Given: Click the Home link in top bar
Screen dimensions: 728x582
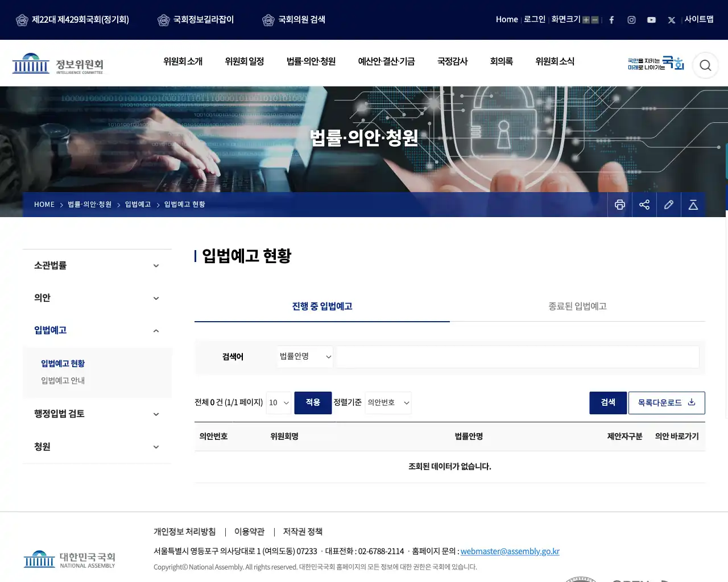Looking at the screenshot, I should [x=507, y=19].
